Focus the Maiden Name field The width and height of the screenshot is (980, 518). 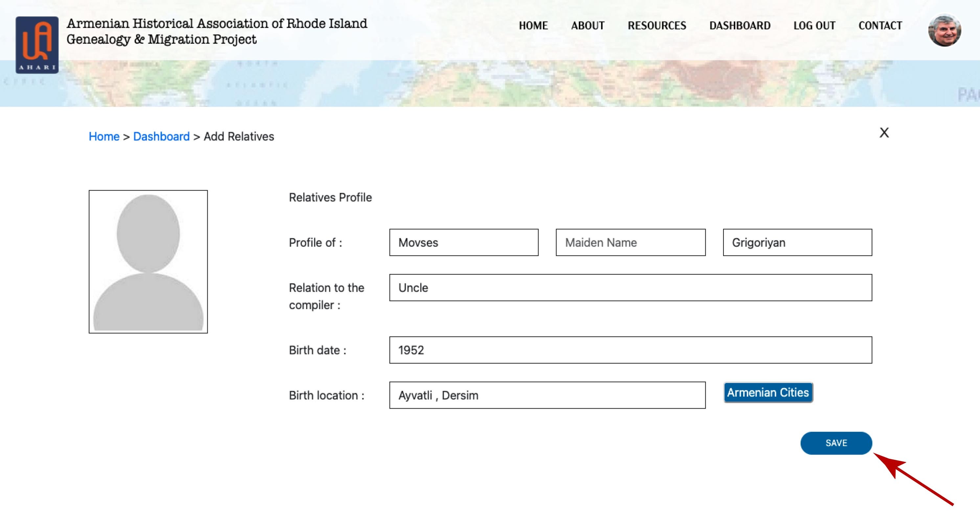pyautogui.click(x=630, y=242)
